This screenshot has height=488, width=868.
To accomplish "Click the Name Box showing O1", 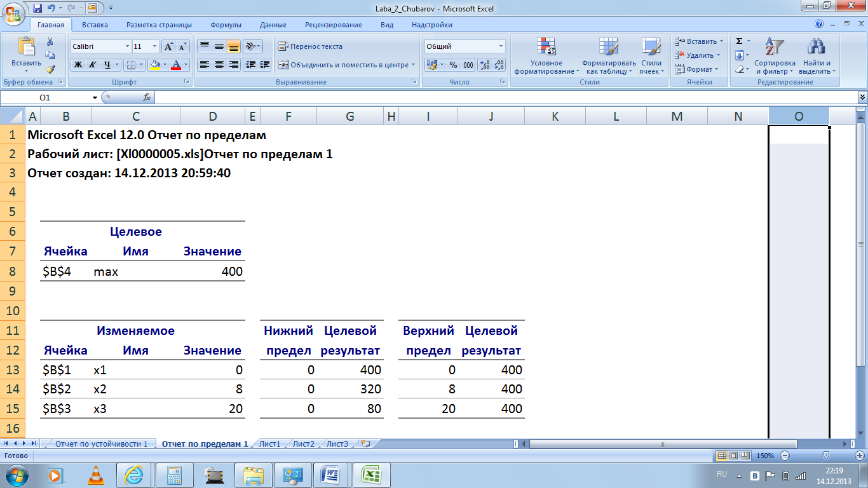I will click(44, 97).
